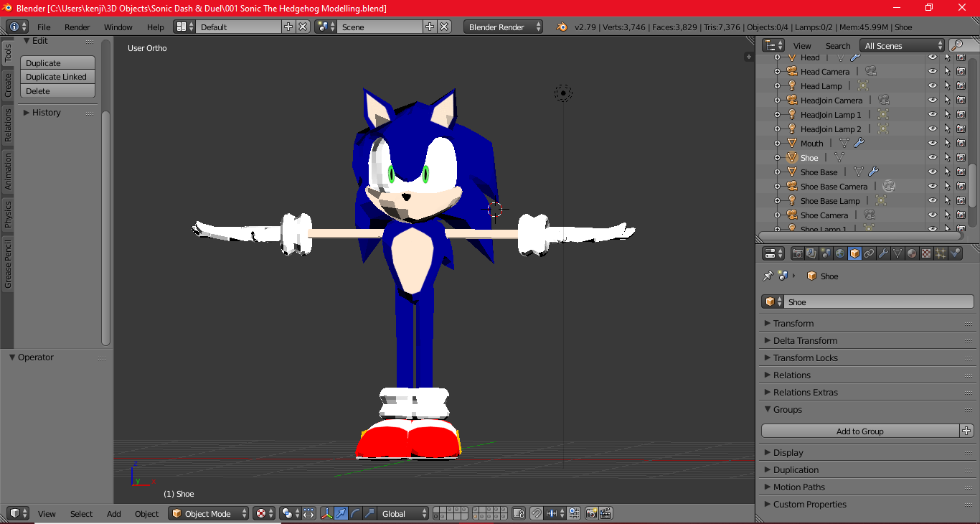
Task: Click the Duplicate button
Action: [57, 62]
